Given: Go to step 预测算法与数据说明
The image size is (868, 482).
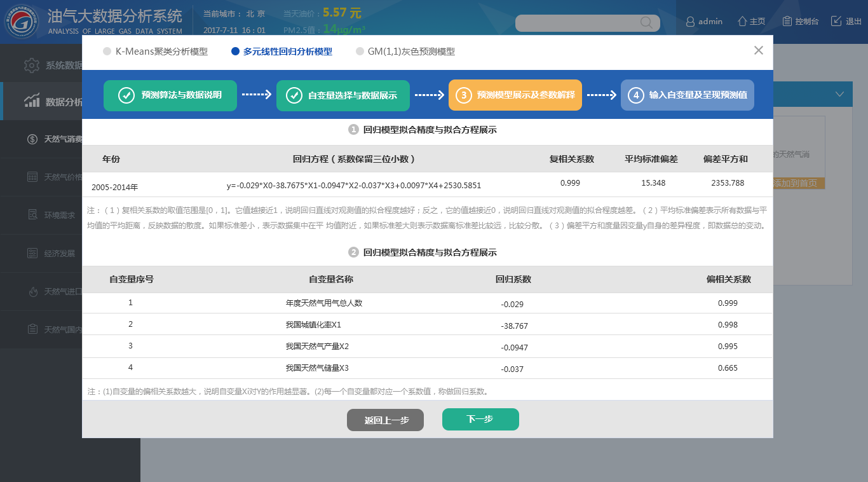Looking at the screenshot, I should click(x=170, y=95).
